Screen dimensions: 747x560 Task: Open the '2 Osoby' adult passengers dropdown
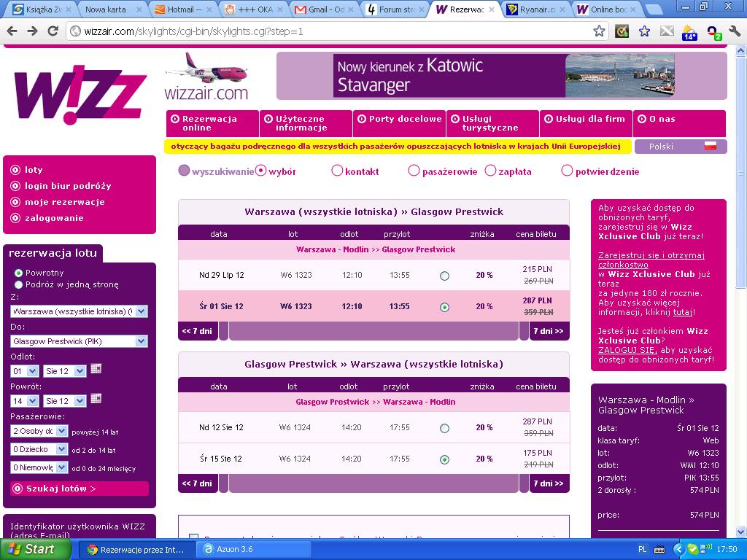pos(39,431)
